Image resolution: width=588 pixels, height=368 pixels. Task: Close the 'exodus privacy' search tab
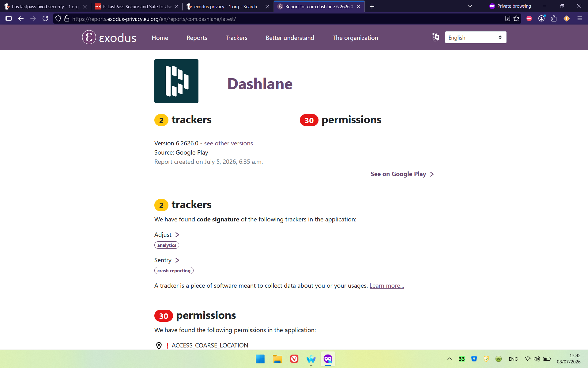click(267, 6)
